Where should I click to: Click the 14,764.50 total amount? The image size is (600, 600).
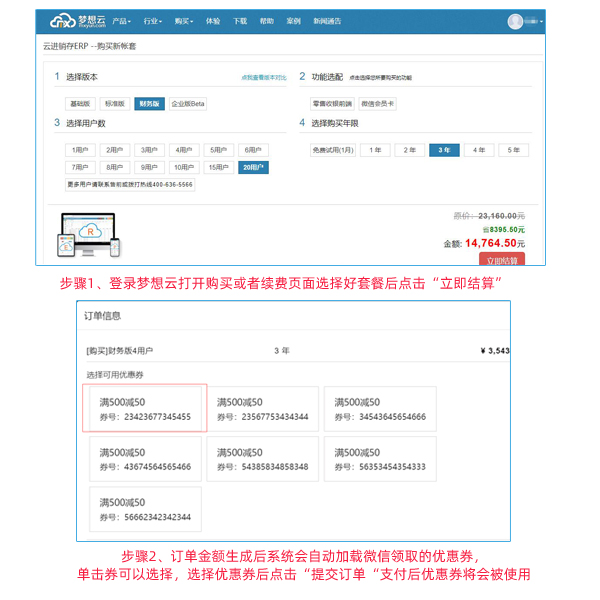point(491,243)
